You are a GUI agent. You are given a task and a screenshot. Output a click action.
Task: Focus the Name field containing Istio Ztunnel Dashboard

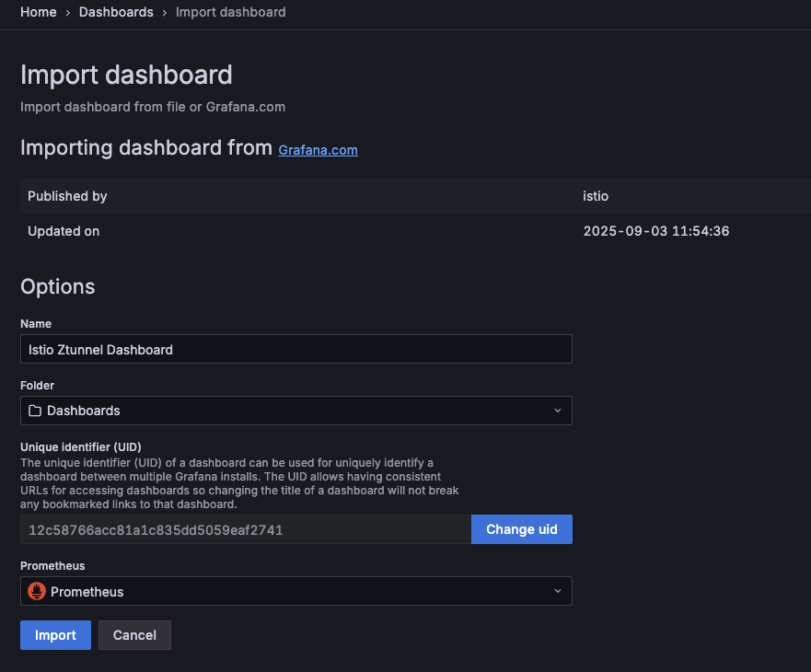click(x=295, y=349)
